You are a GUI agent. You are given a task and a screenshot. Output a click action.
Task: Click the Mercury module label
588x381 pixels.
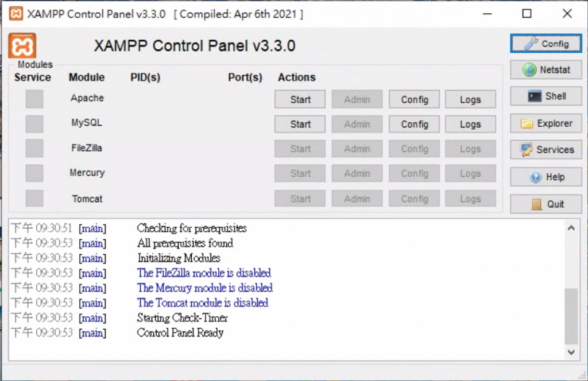coord(87,173)
